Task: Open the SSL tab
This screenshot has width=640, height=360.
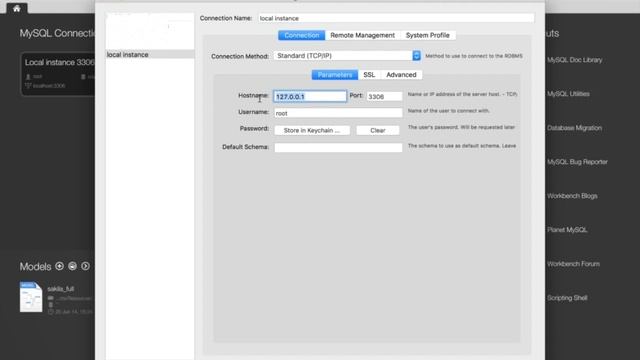Action: (x=369, y=75)
